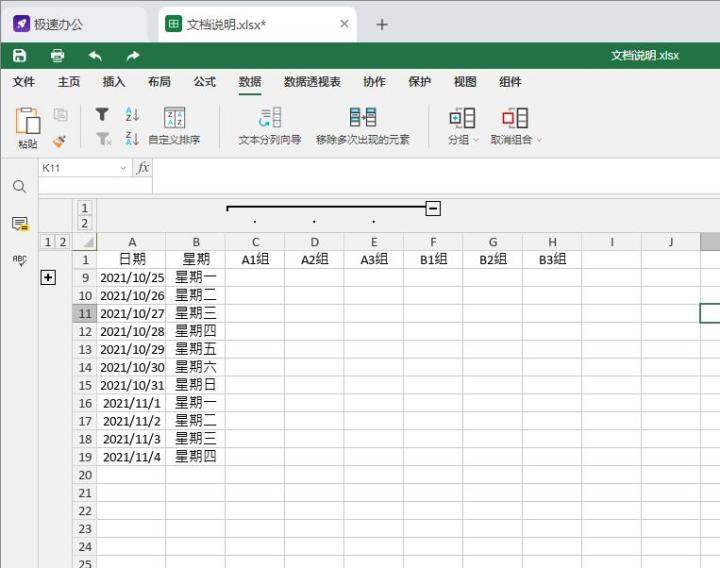Click the Copy icon next to Paste

coord(61,114)
